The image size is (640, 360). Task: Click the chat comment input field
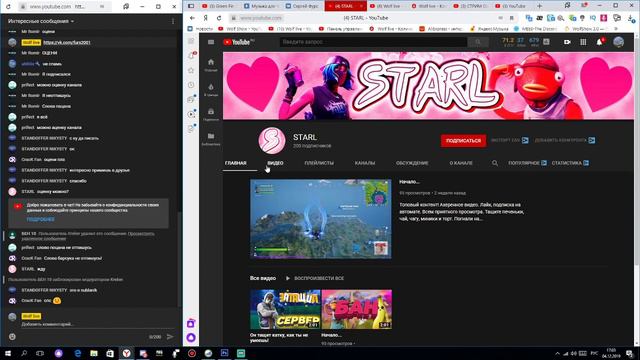97,324
